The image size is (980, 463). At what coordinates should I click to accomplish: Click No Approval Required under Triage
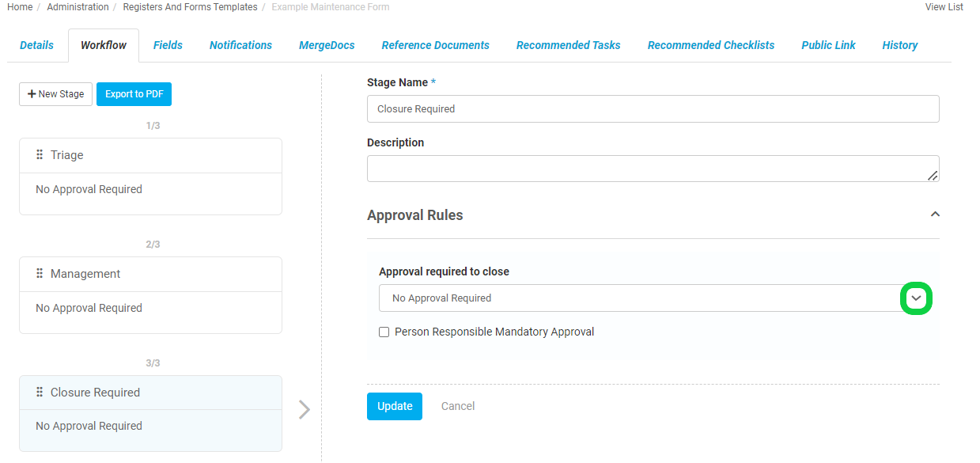click(x=89, y=189)
